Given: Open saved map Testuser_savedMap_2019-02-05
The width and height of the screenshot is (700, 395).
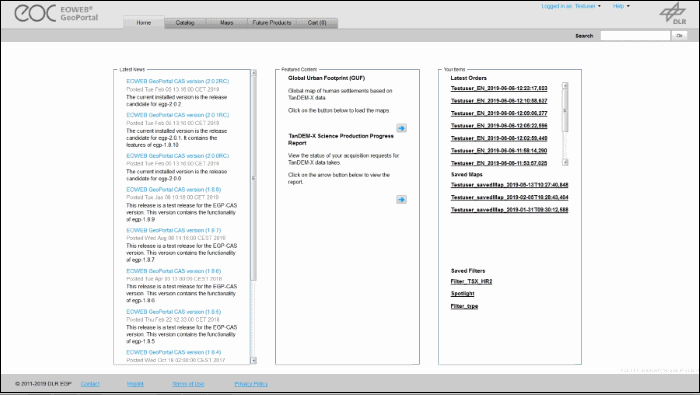Looking at the screenshot, I should (x=509, y=197).
